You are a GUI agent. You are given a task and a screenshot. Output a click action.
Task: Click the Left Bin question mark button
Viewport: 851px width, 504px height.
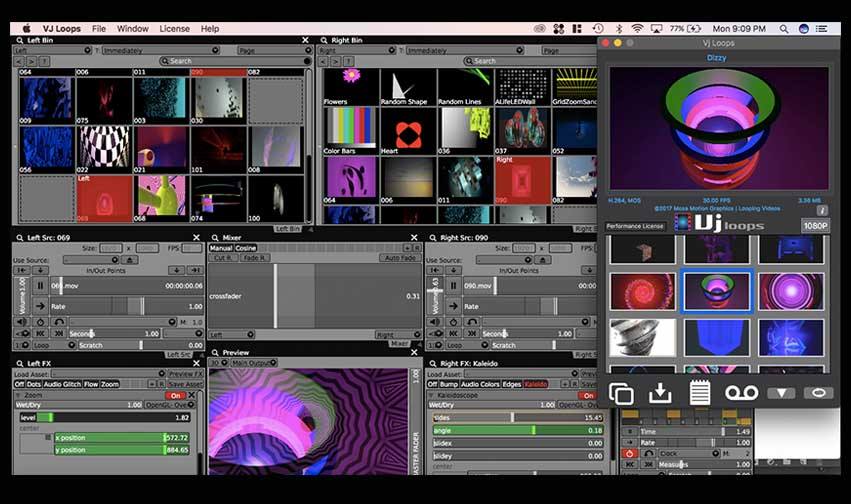pos(45,61)
